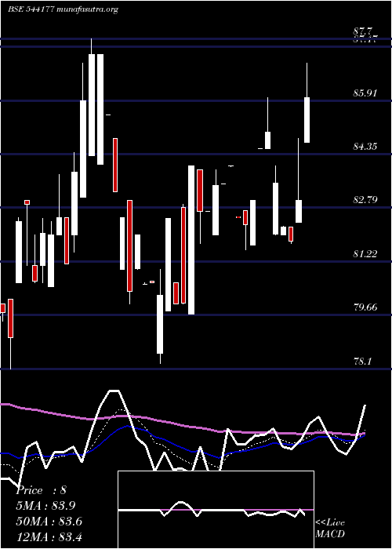Viewport: 392px width, 549px height.
Task: Select the 81.22 price level label
Action: [365, 254]
